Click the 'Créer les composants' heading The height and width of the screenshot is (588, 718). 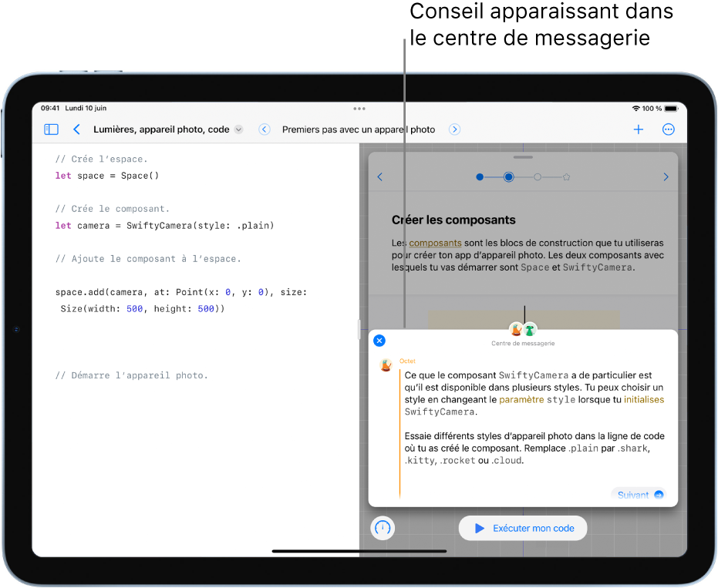[453, 220]
